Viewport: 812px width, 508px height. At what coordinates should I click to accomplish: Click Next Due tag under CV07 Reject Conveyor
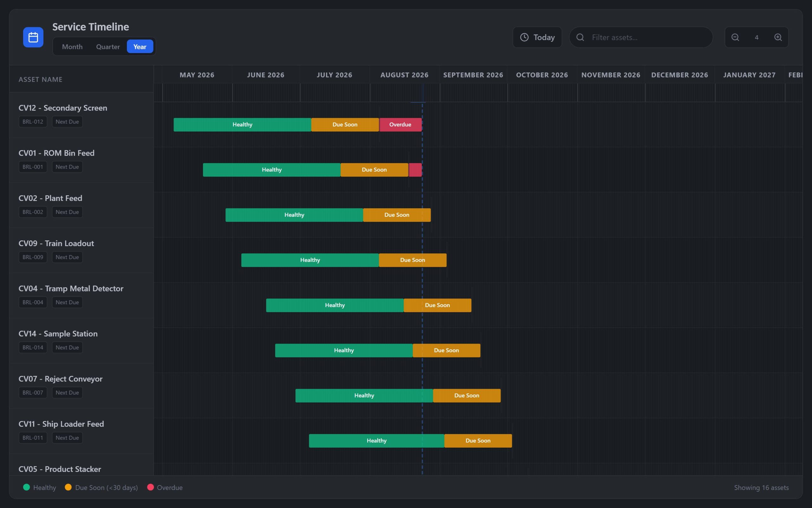tap(67, 392)
